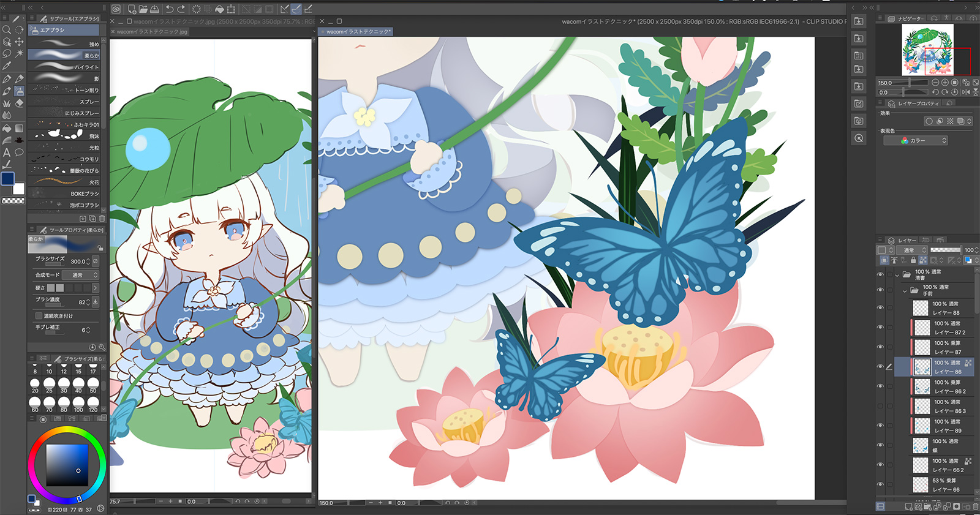The width and height of the screenshot is (980, 515).
Task: Click the Save icon in command bar
Action: click(154, 9)
